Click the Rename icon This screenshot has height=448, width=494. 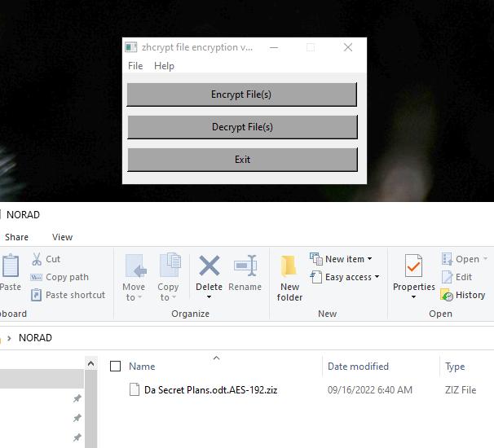(245, 266)
